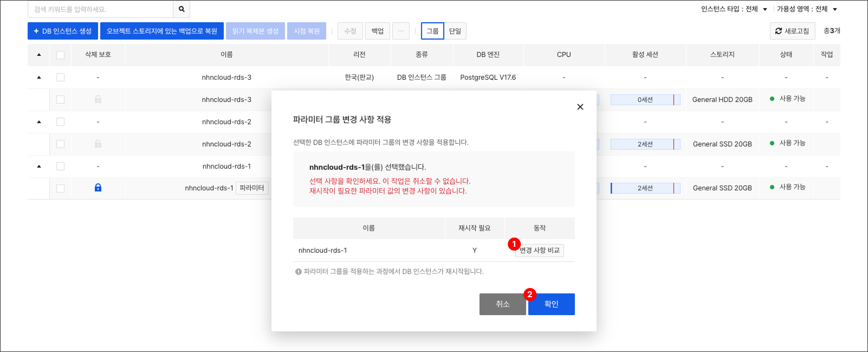
Task: Toggle the select-all checkbox in the header
Action: 60,55
